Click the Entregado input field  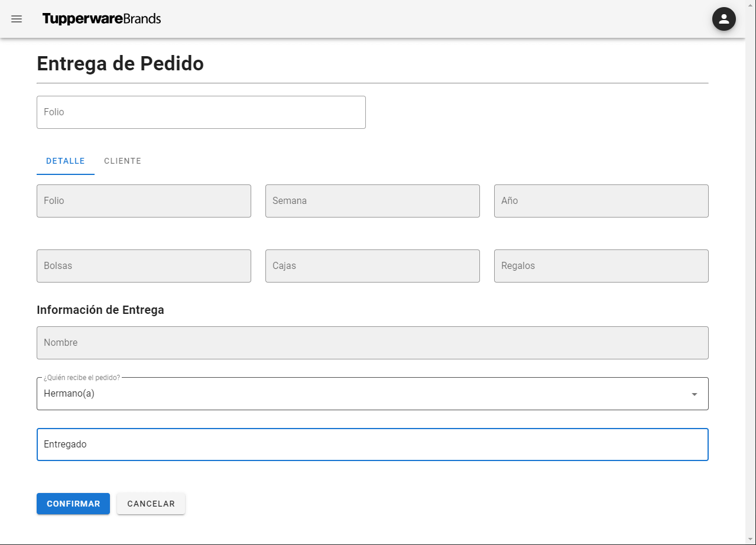(372, 445)
